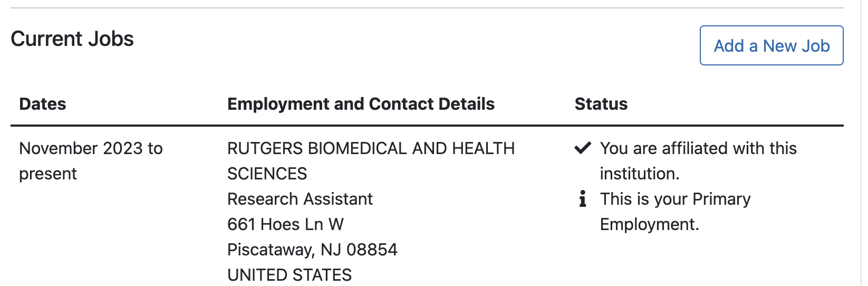Click the Piscataway, NJ 08854 line
The image size is (868, 286).
tap(312, 250)
